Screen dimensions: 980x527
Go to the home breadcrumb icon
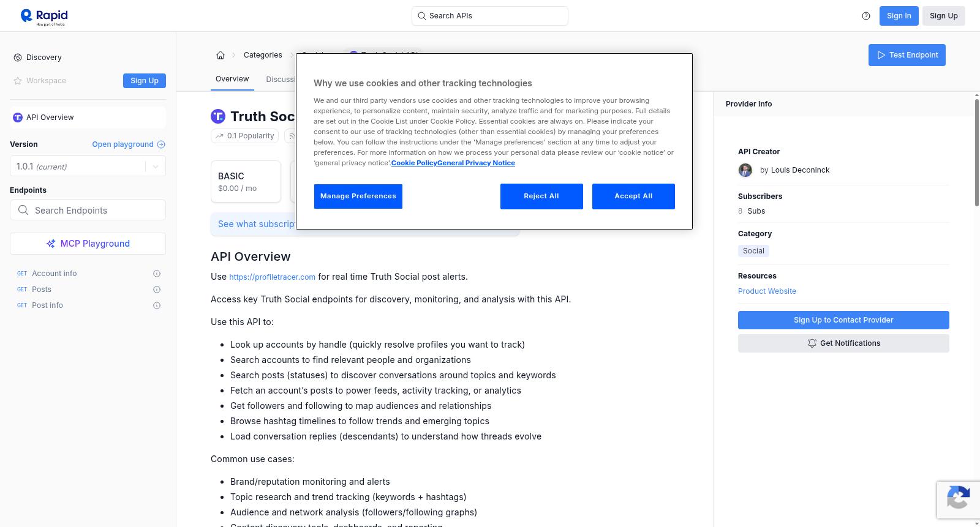[x=221, y=55]
